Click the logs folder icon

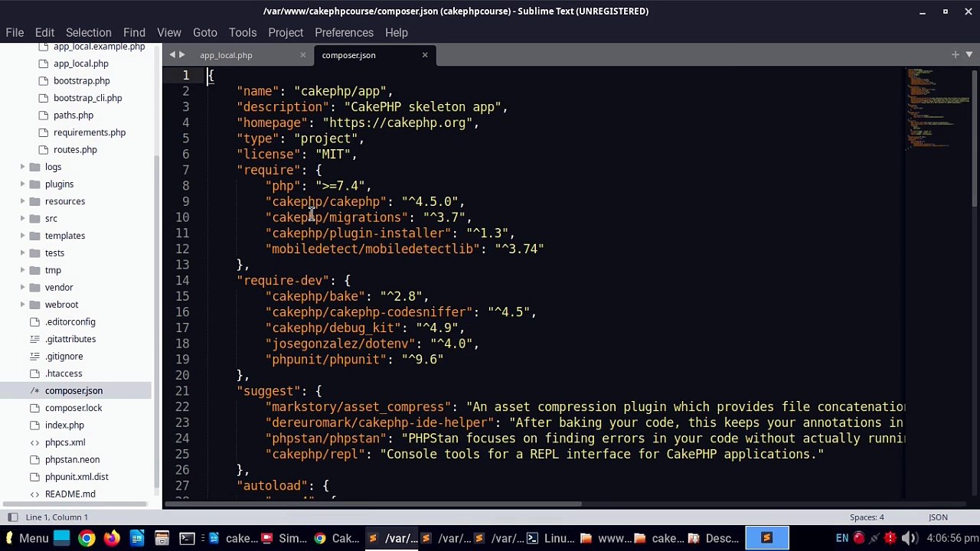coord(34,167)
